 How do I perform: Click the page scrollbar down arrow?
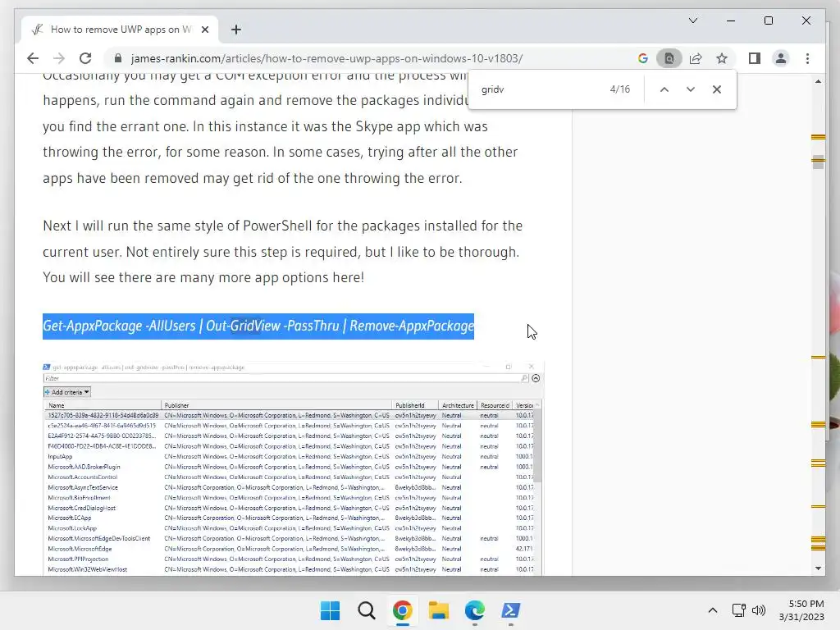click(x=818, y=568)
